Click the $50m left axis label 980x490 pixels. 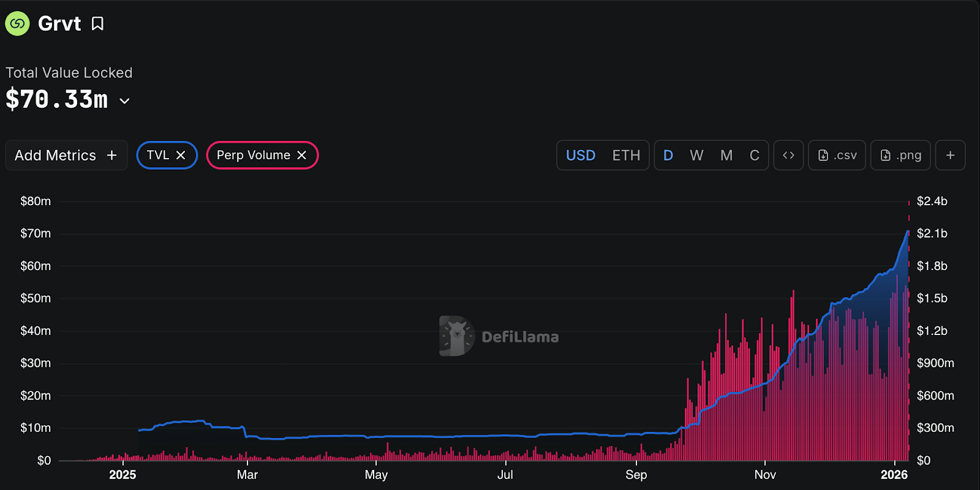pos(36,298)
